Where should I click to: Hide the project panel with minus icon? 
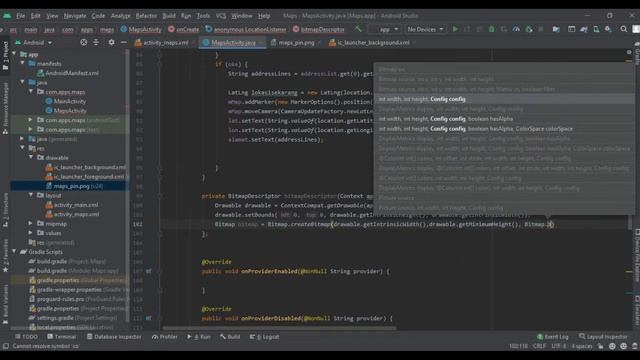click(124, 42)
